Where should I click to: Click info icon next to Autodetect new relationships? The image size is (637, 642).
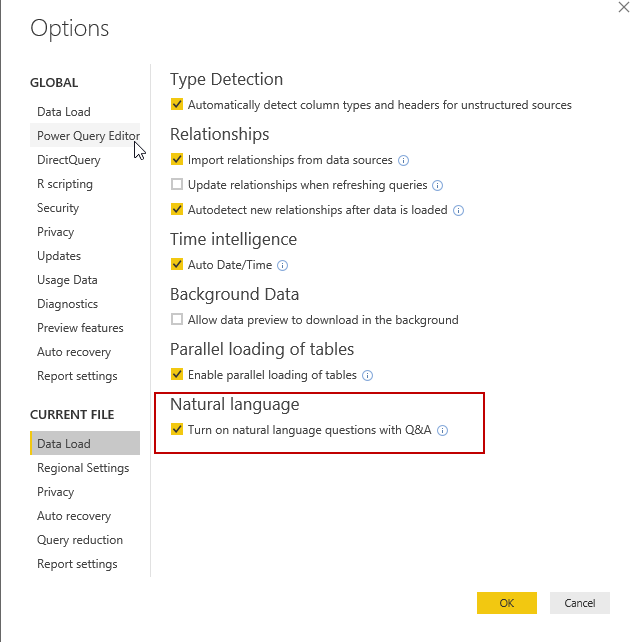coord(458,210)
